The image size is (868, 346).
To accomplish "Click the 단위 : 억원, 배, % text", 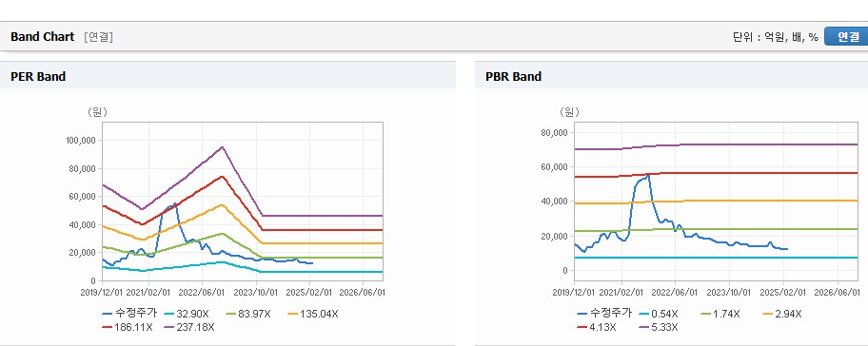I will 775,37.
